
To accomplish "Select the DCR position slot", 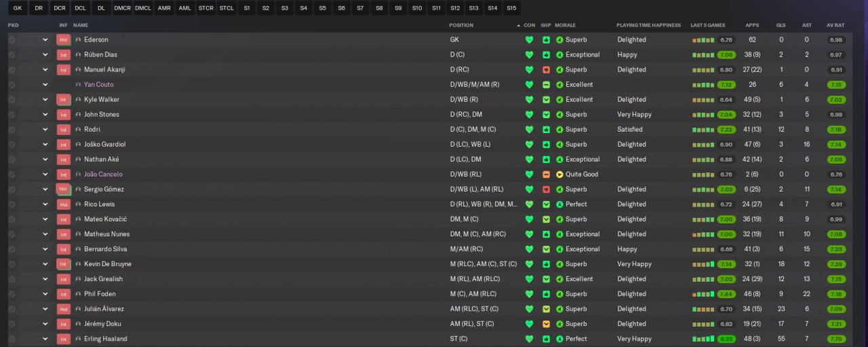I will pos(60,8).
